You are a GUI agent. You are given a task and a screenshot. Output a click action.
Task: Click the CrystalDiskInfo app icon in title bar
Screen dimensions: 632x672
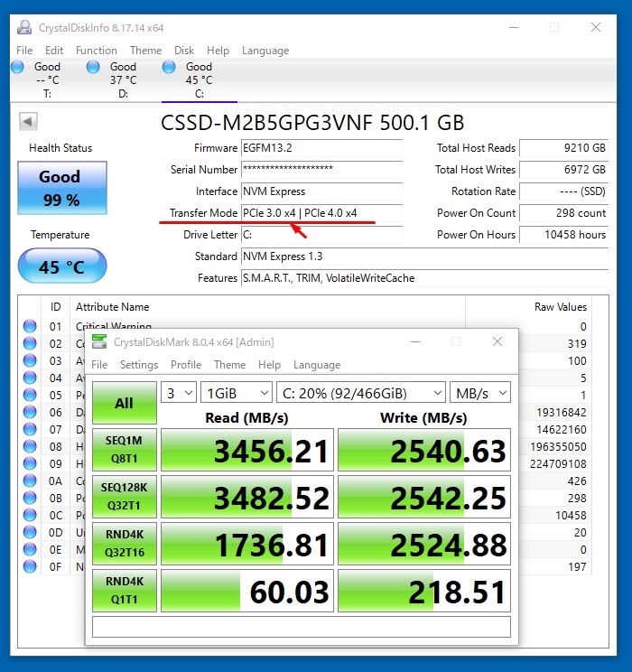(x=23, y=28)
